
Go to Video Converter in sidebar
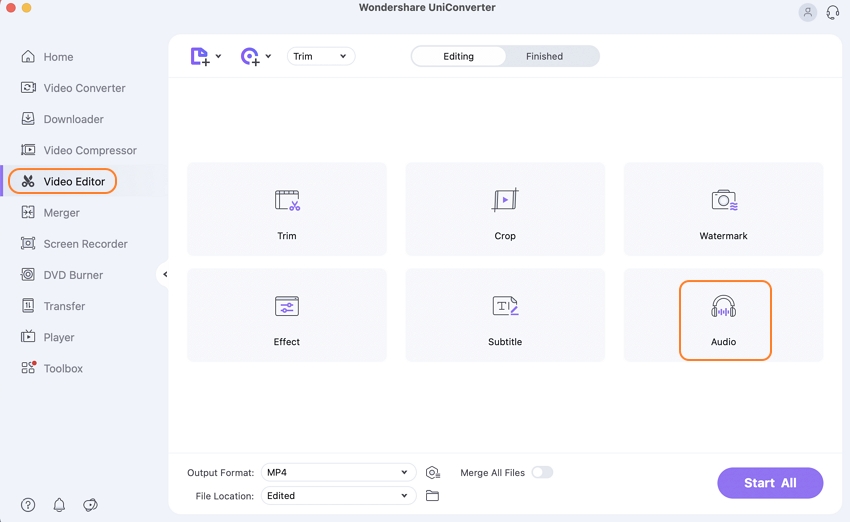pyautogui.click(x=84, y=88)
